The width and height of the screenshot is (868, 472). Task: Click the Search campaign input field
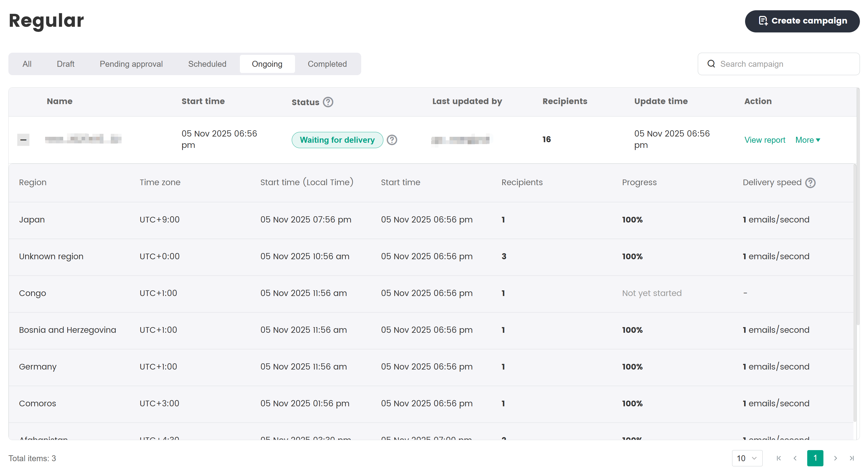[x=785, y=64]
